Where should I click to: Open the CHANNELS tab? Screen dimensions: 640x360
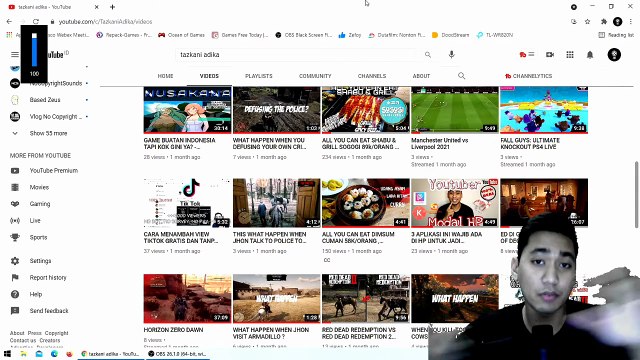pos(372,76)
